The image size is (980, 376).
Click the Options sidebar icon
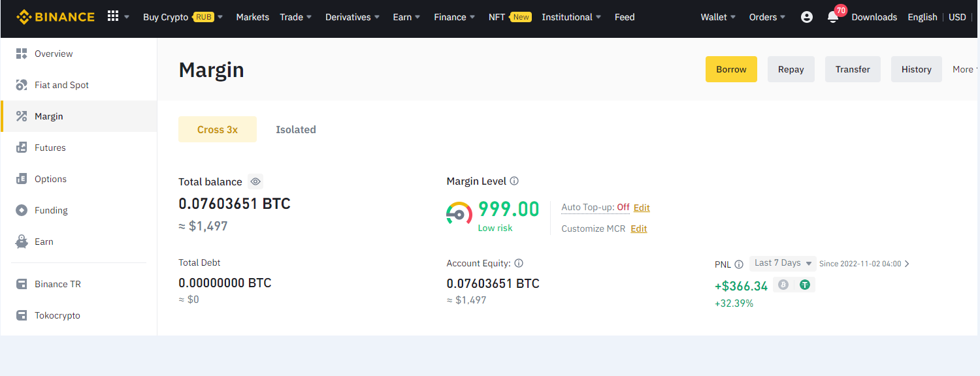click(22, 179)
